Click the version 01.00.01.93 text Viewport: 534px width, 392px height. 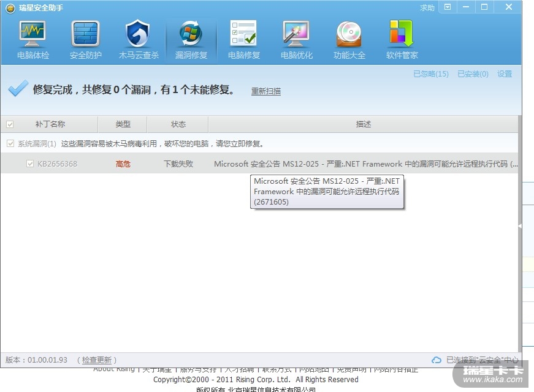[x=36, y=360]
